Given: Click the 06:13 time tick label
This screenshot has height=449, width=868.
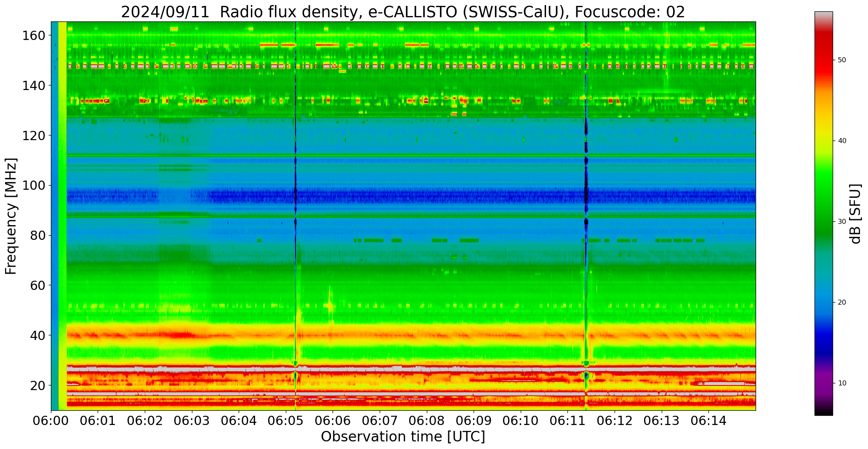Looking at the screenshot, I should (661, 420).
